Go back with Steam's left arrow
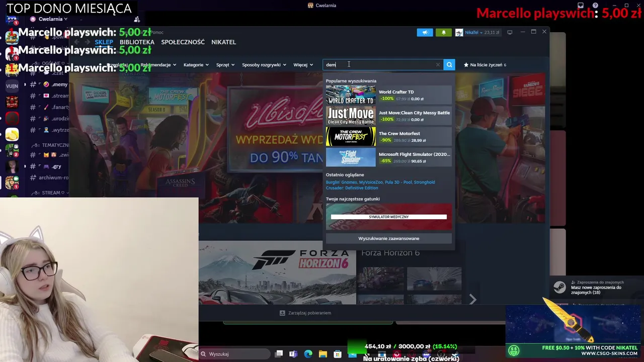The image size is (644, 362). click(x=76, y=42)
